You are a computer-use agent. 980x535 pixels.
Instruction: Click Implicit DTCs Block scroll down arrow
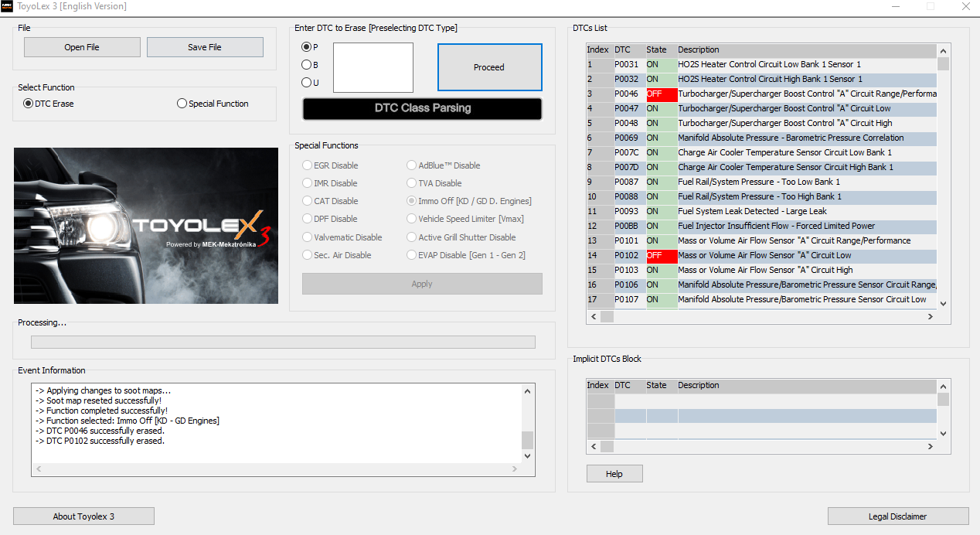point(943,434)
